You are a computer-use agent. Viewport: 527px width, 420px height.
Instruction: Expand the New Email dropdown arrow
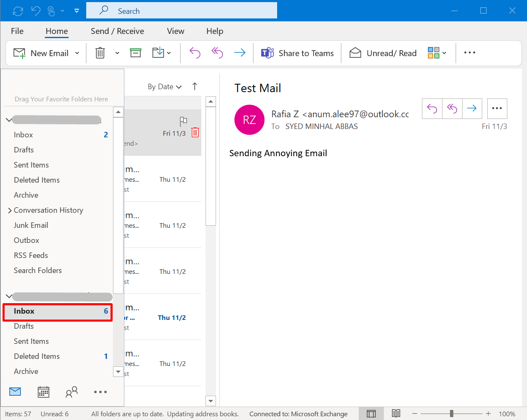pyautogui.click(x=77, y=53)
